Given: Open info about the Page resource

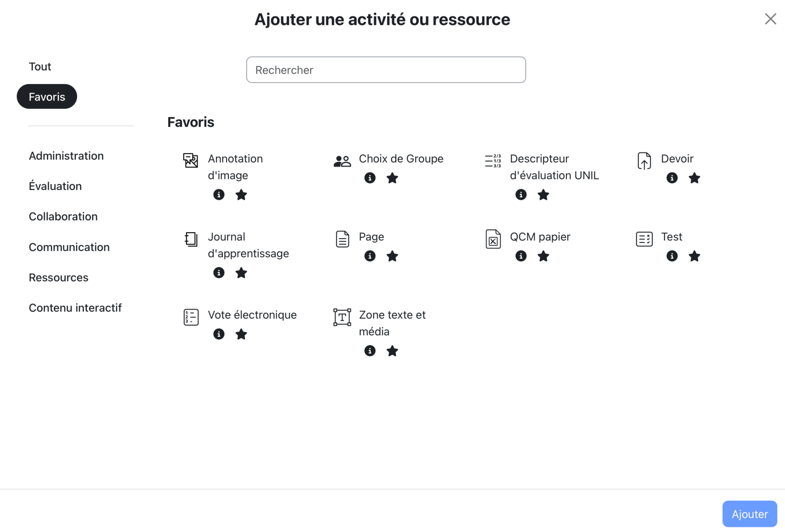Looking at the screenshot, I should [x=370, y=256].
